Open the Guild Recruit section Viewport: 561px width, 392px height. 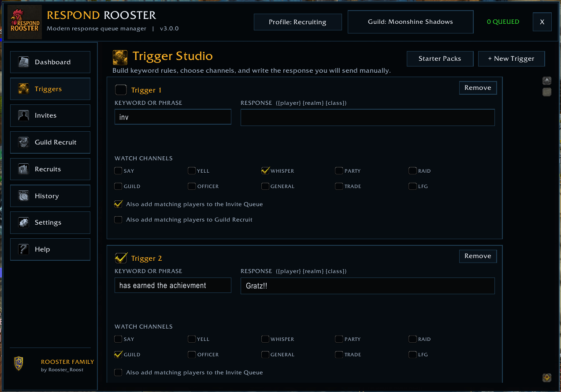50,142
